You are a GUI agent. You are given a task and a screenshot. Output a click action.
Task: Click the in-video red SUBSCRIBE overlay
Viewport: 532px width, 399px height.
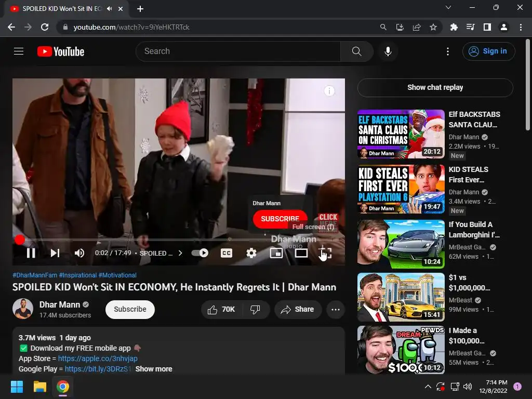point(280,219)
